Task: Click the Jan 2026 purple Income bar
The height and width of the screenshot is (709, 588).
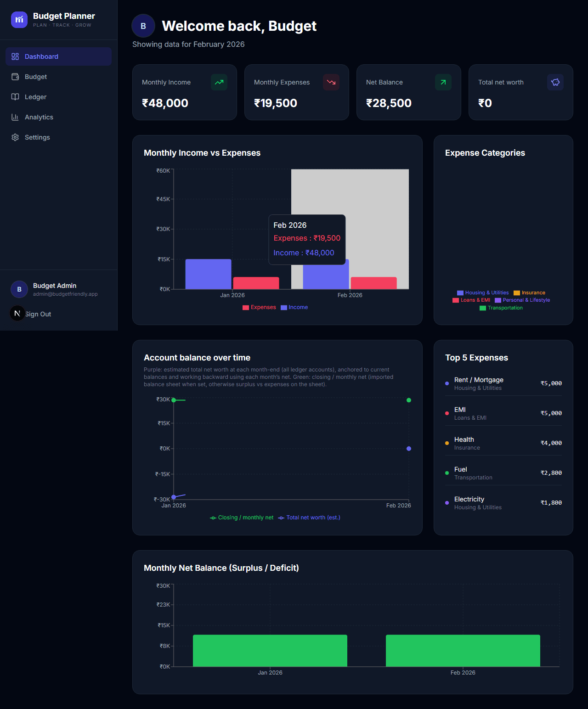Action: coord(208,274)
